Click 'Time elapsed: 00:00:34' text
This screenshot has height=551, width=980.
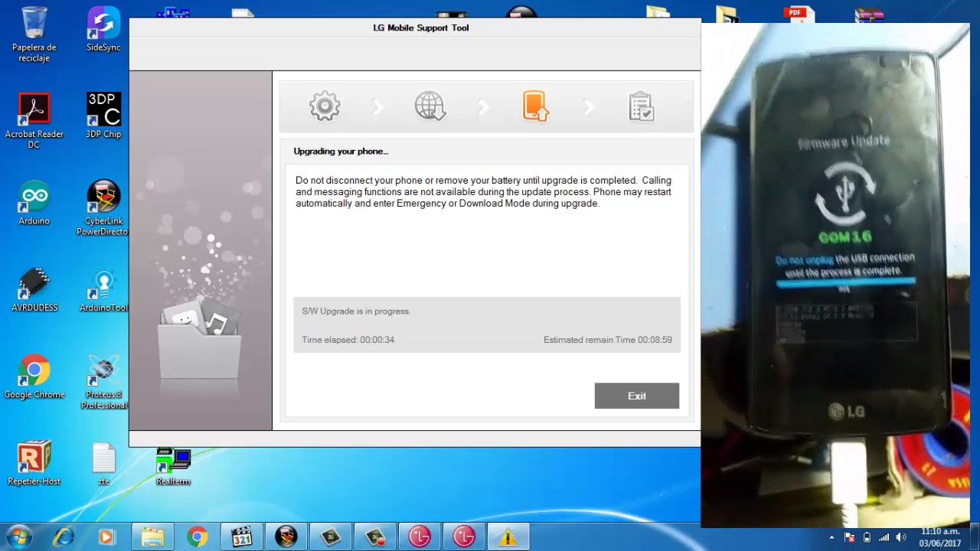point(348,339)
